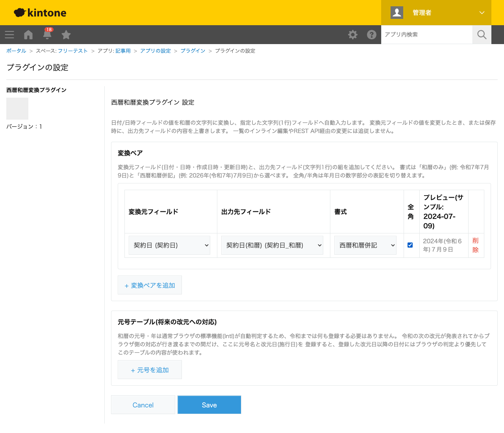Focus the アプリ内検索 search field

(427, 35)
